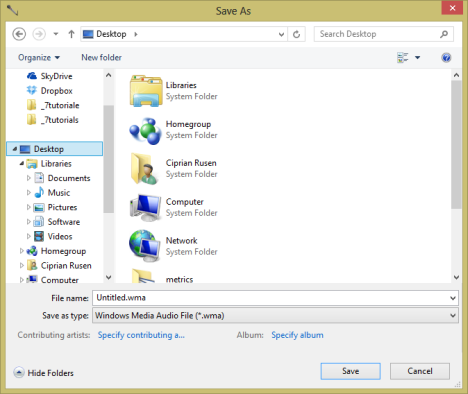This screenshot has height=394, width=468.
Task: Click the Desktop icon in the address bar
Action: point(88,34)
